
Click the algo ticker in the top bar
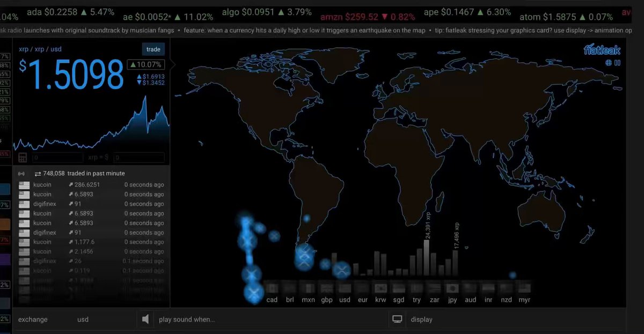tap(267, 12)
